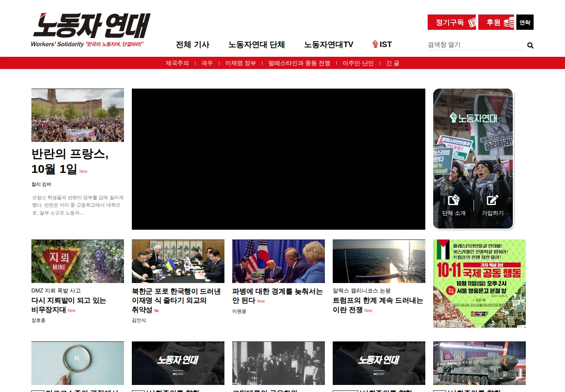The image size is (565, 392).
Task: Select the 팔레스타인과 중동 전쟁 topic link
Action: (x=299, y=63)
